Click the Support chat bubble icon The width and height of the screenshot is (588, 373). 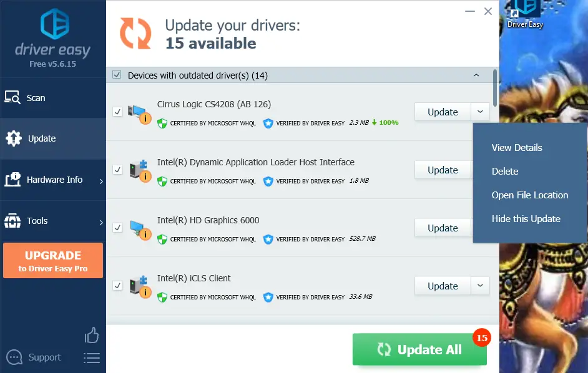[x=14, y=357]
